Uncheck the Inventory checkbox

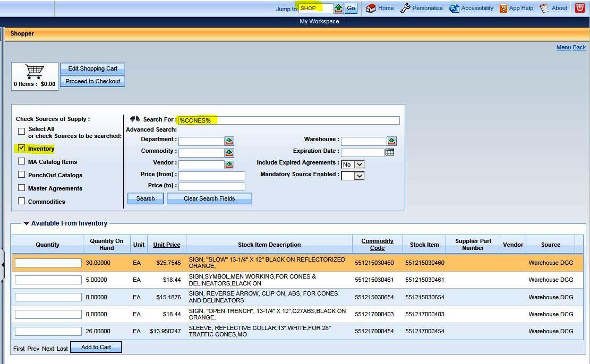(22, 149)
